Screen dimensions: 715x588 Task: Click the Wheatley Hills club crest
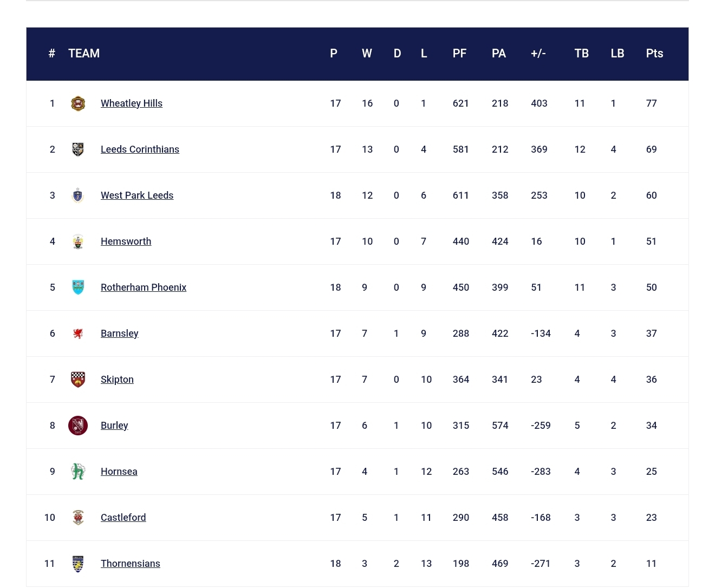point(78,103)
